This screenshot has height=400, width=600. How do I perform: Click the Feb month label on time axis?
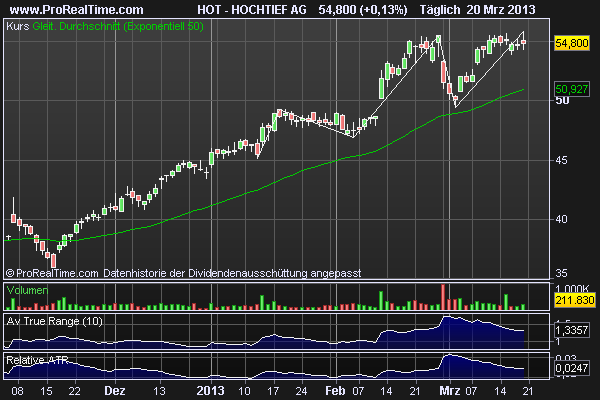335,391
